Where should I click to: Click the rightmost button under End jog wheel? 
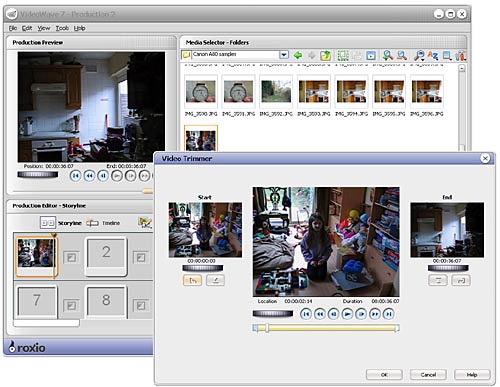coord(461,280)
